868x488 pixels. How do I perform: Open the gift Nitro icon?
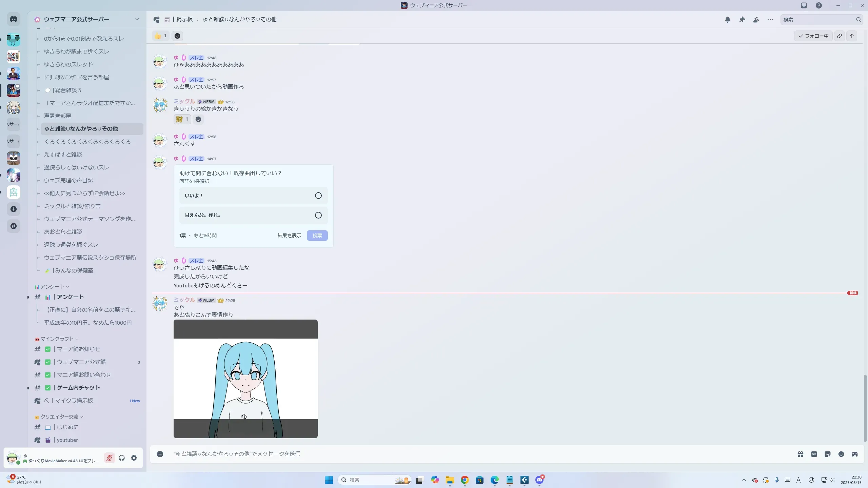[x=801, y=454]
